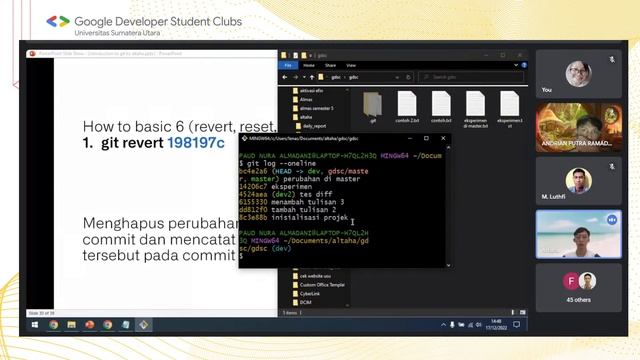Screen dimensions: 640x360
Task: Switch to Git Bash in taskbar
Action: coord(144,325)
